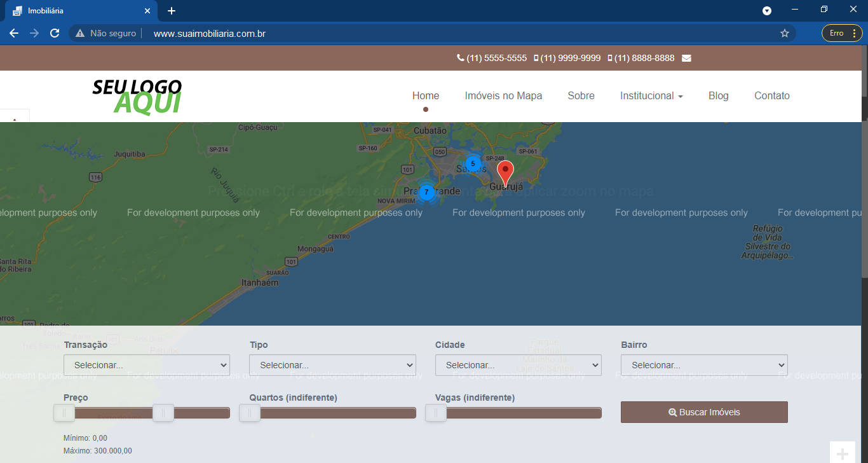Bookmark this page using the star icon
This screenshot has height=463, width=868.
coord(785,33)
